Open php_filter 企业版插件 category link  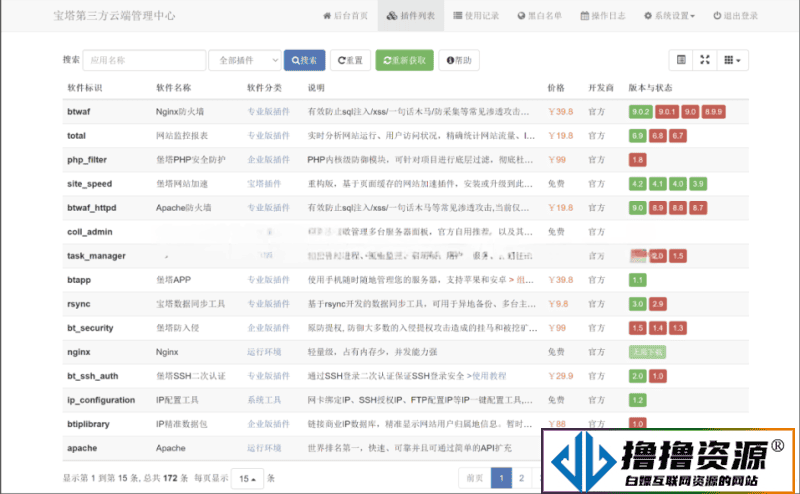(268, 160)
